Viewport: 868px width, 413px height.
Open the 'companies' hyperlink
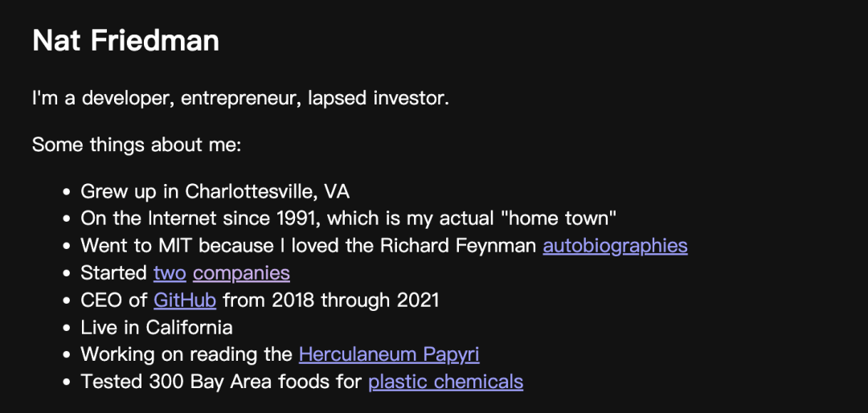pos(241,273)
